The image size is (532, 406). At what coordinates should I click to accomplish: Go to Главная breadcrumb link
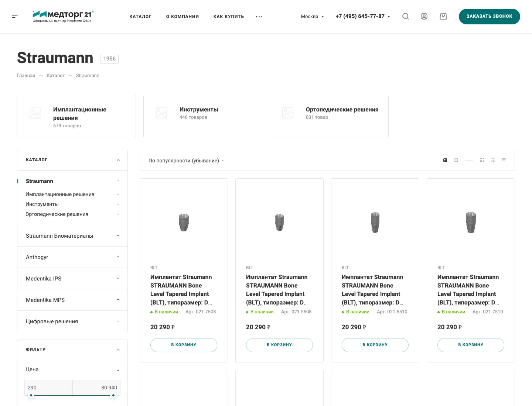[26, 76]
